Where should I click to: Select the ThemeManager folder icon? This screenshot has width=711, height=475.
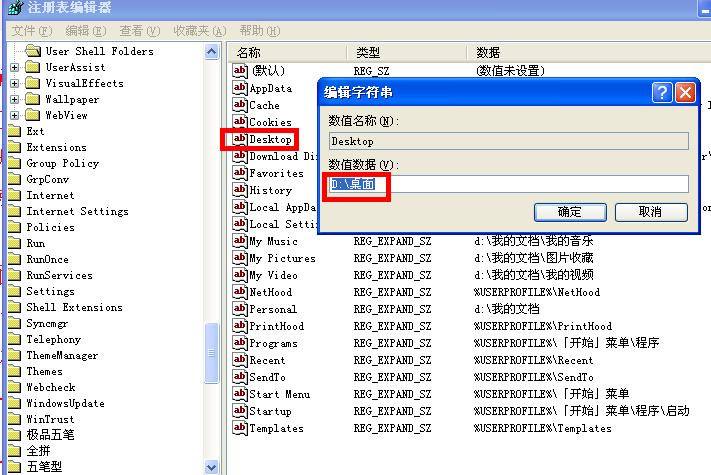15,355
